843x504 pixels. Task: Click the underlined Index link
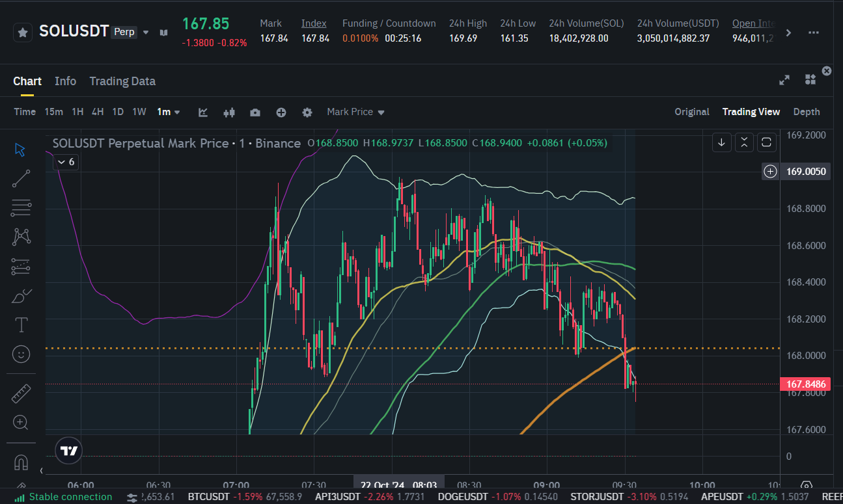(x=314, y=23)
